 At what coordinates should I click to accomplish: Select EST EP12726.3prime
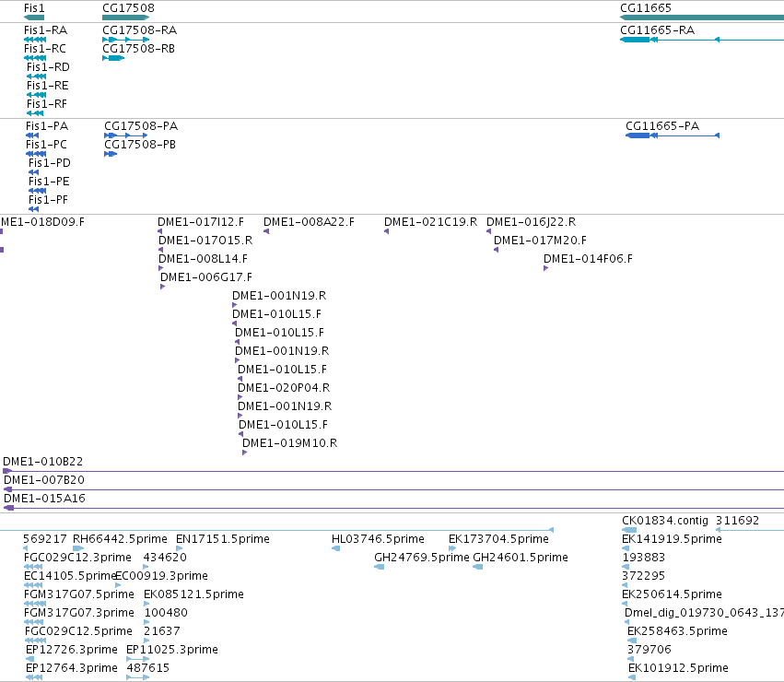pyautogui.click(x=30, y=660)
